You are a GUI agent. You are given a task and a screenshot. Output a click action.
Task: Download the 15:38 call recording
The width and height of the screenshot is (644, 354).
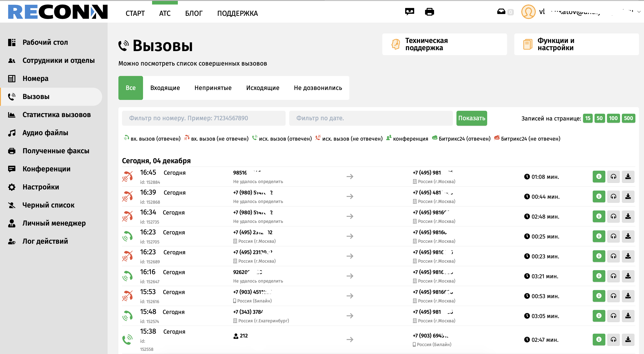click(x=628, y=340)
